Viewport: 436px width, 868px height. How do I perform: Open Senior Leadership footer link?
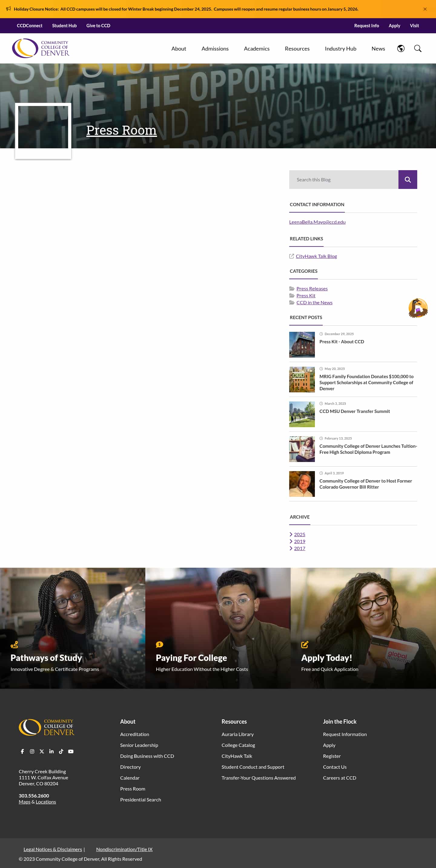[139, 745]
